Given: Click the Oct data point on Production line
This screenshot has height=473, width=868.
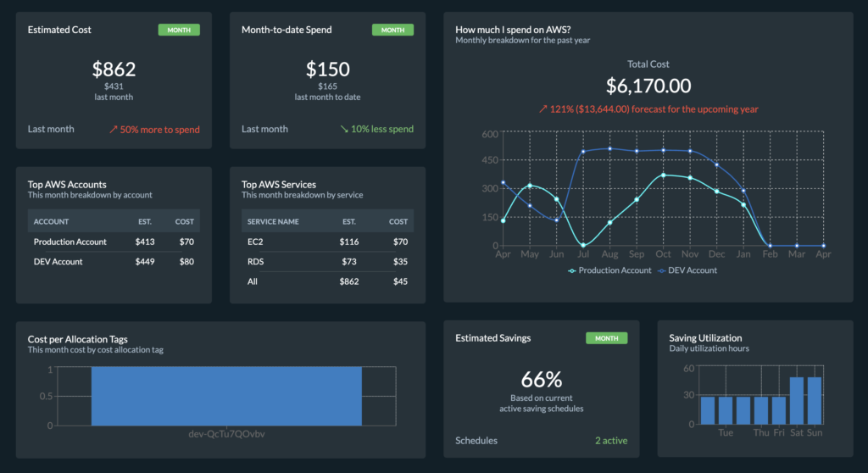Looking at the screenshot, I should coord(663,175).
